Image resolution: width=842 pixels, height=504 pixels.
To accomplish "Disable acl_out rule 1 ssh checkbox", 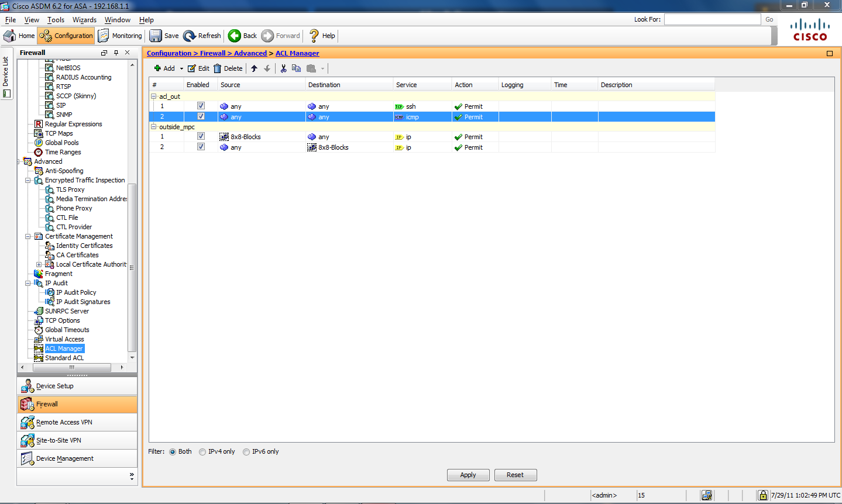I will 201,106.
